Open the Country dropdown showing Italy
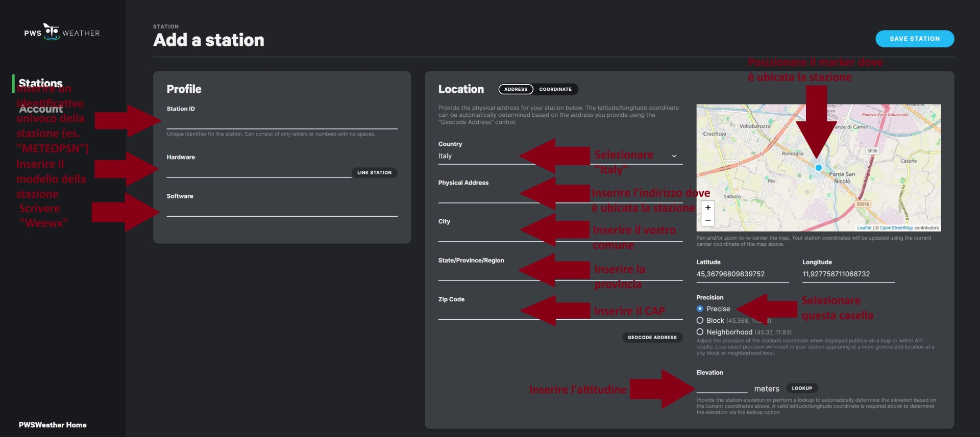Image resolution: width=980 pixels, height=437 pixels. click(x=560, y=156)
